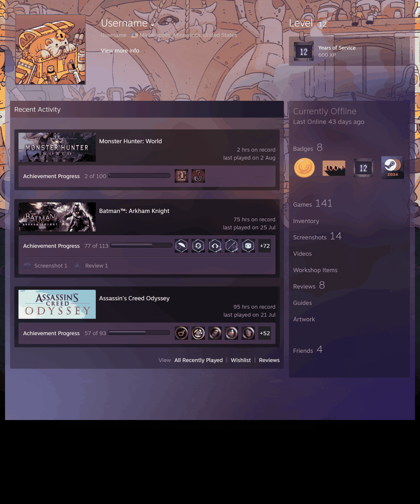The width and height of the screenshot is (420, 504).
Task: Click Batman fifth achievement cube icon
Action: tap(248, 246)
